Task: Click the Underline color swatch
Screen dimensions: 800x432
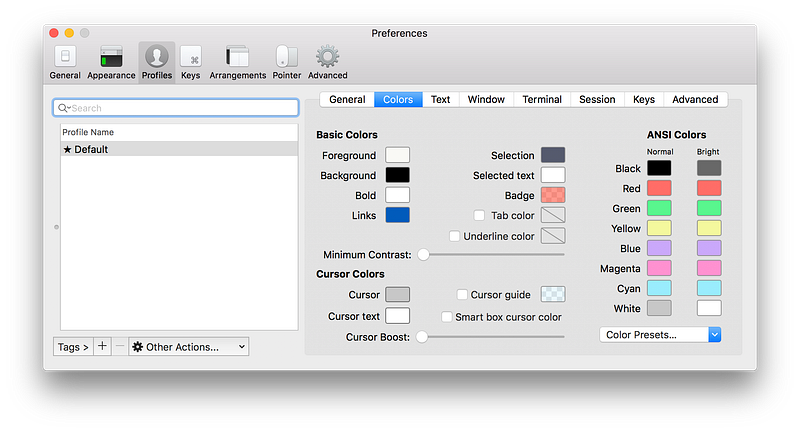Action: pyautogui.click(x=553, y=236)
